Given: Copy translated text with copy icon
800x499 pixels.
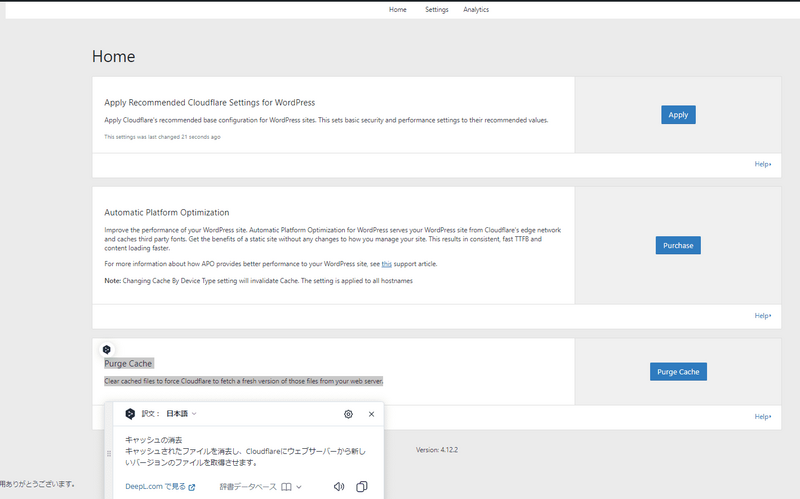Looking at the screenshot, I should [362, 487].
